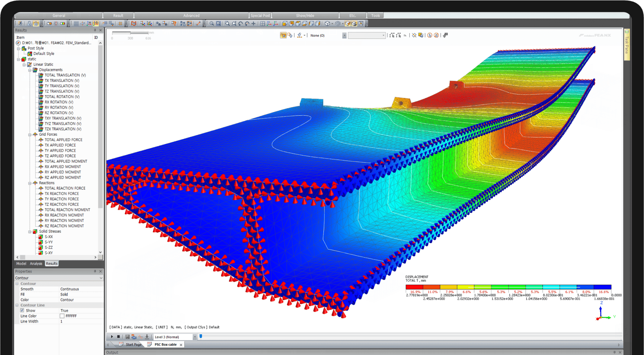The width and height of the screenshot is (644, 355).
Task: Click the question mark query icon
Action: click(174, 24)
